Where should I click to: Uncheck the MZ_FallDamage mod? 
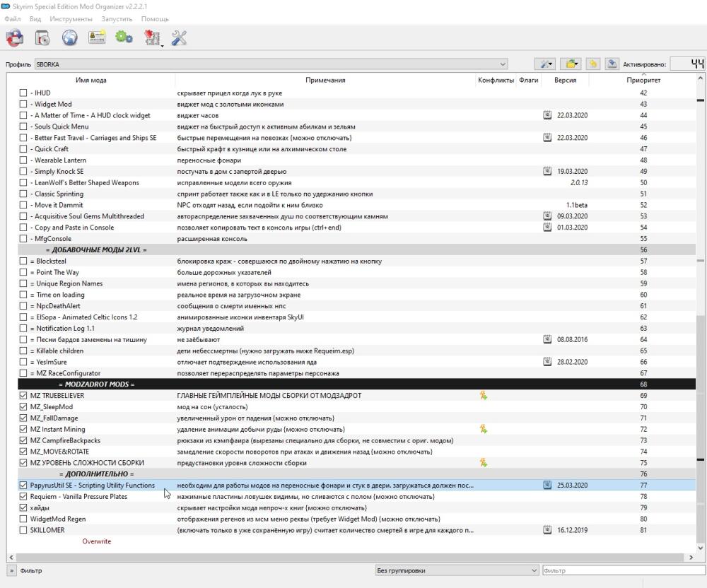(23, 418)
